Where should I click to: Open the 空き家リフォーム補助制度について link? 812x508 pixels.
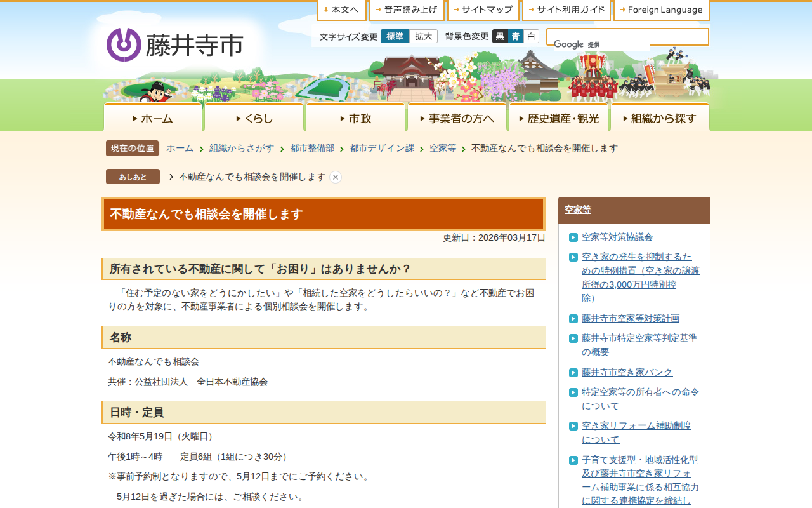click(x=637, y=432)
